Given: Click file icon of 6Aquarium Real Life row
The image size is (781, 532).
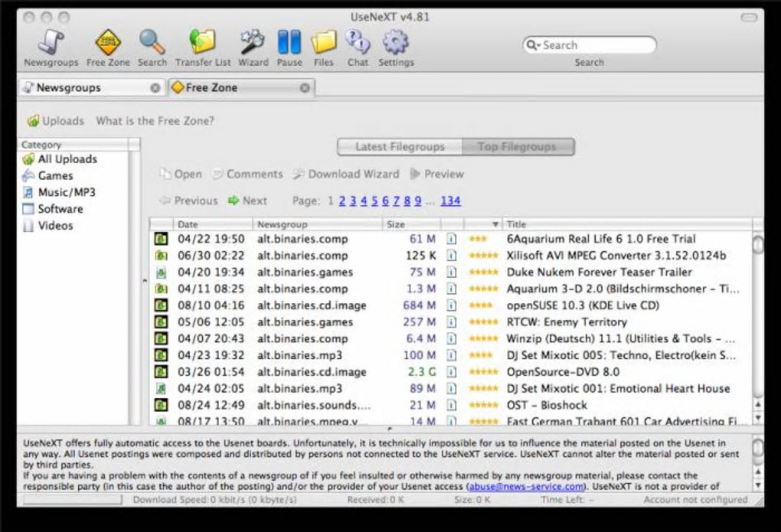Looking at the screenshot, I should click(161, 239).
